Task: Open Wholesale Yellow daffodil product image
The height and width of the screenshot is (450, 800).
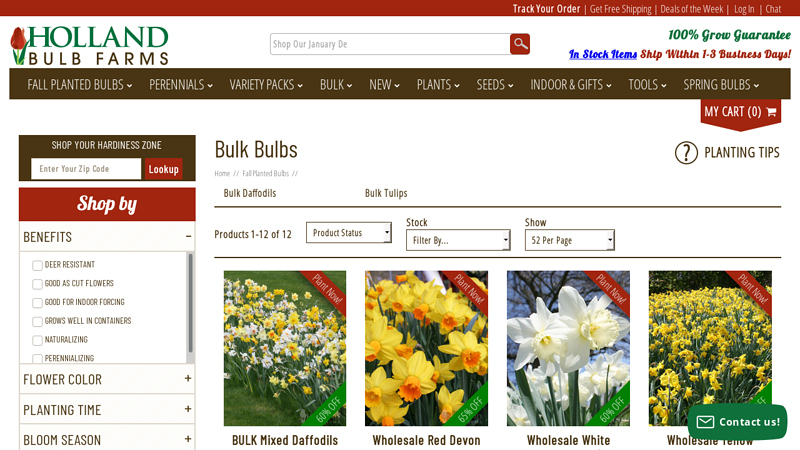Action: pyautogui.click(x=710, y=348)
